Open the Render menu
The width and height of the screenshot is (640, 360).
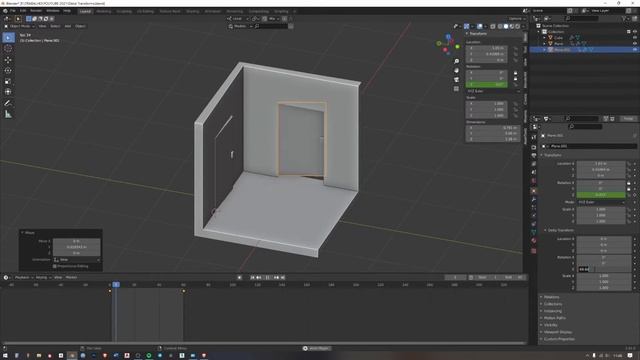coord(36,11)
